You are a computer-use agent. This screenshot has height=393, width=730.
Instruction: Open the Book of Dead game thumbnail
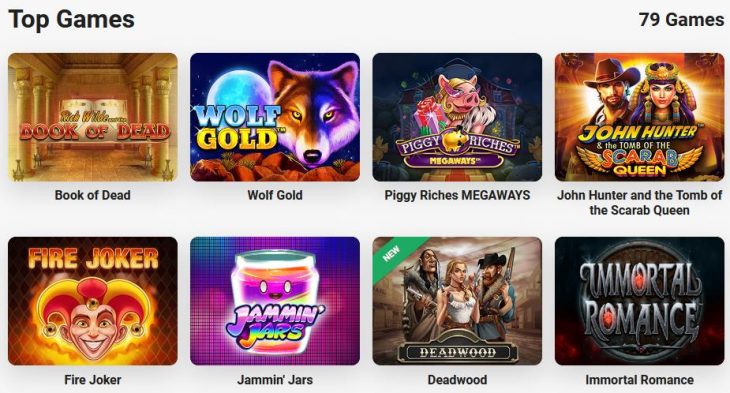pos(93,117)
